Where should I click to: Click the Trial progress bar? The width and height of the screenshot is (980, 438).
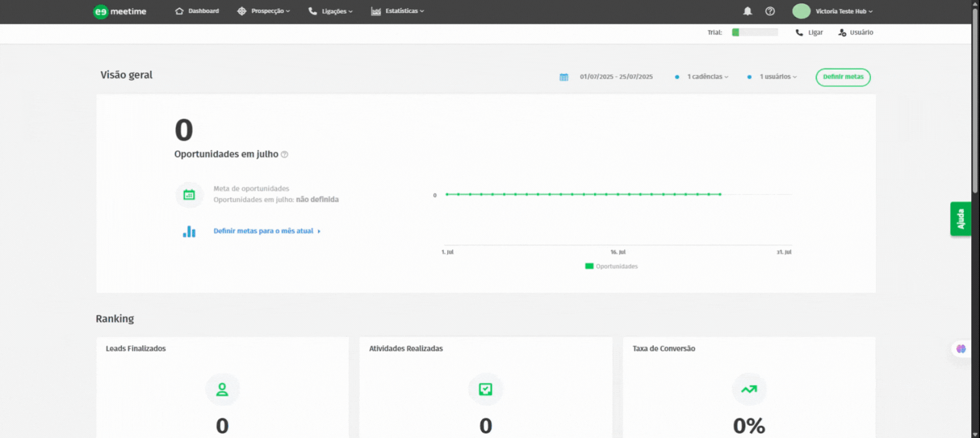(x=755, y=32)
